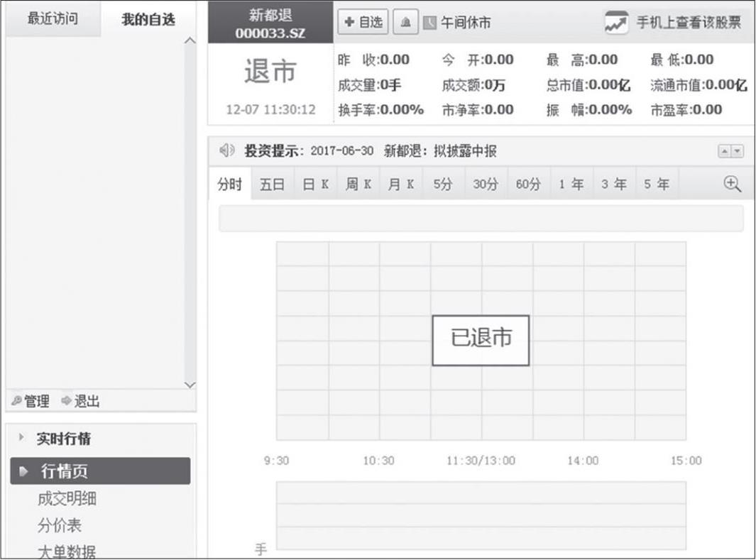Click scroll-down chevron in watchlist panel
756x560 pixels.
point(190,383)
